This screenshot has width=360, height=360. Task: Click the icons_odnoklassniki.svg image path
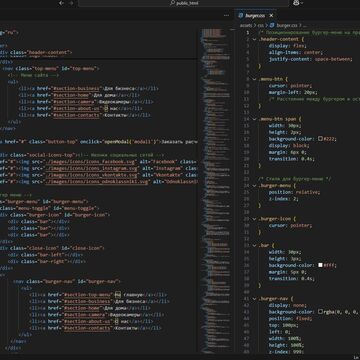click(96, 182)
